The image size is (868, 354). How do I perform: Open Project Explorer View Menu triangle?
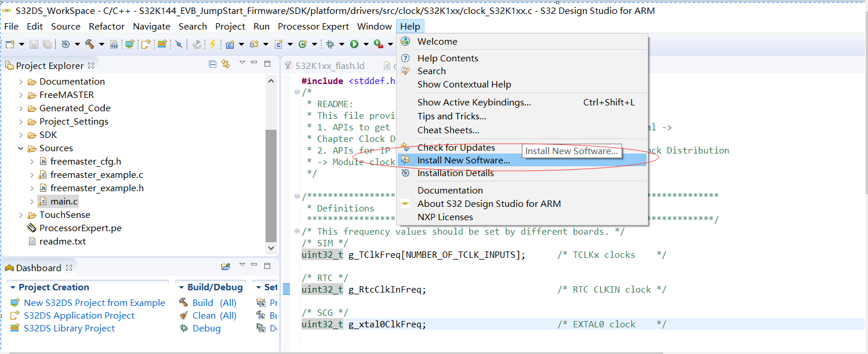[242, 63]
